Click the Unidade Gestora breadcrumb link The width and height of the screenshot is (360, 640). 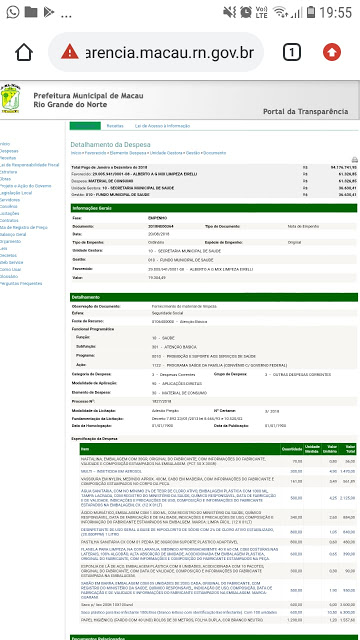[166, 153]
